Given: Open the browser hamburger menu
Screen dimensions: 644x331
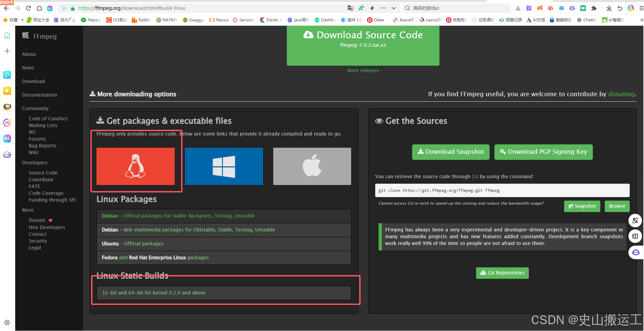Looking at the screenshot, I should (x=641, y=8).
